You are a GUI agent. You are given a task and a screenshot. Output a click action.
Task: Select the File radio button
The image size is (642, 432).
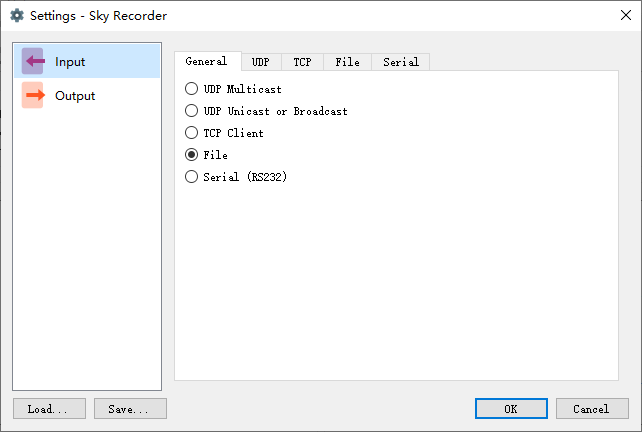(x=191, y=155)
